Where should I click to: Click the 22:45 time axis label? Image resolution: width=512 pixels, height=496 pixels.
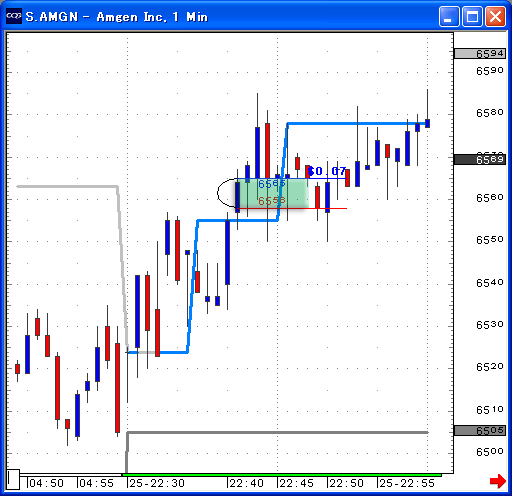point(296,483)
